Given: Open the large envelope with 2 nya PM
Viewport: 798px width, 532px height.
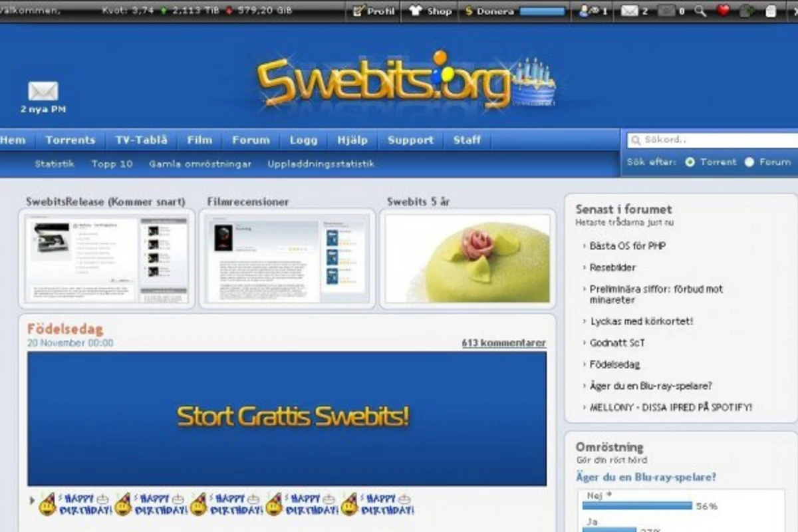Looking at the screenshot, I should (43, 91).
